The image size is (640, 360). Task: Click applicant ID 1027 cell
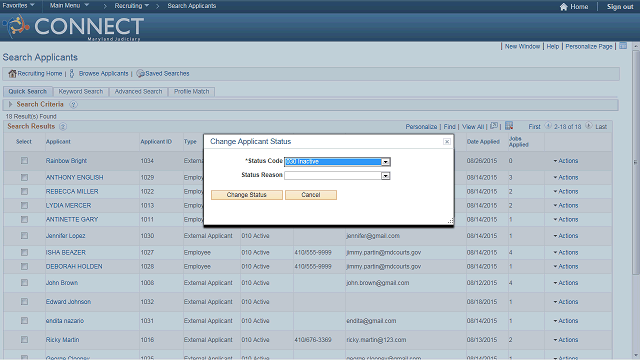147,253
